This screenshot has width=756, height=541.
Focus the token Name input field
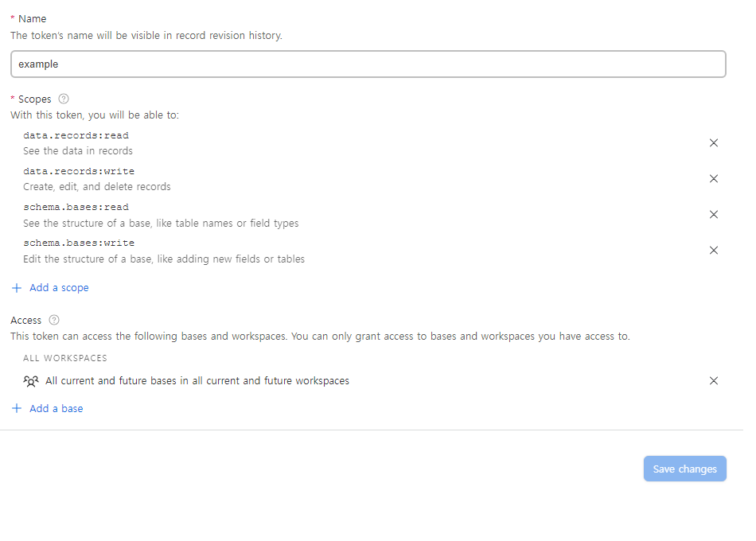(368, 64)
